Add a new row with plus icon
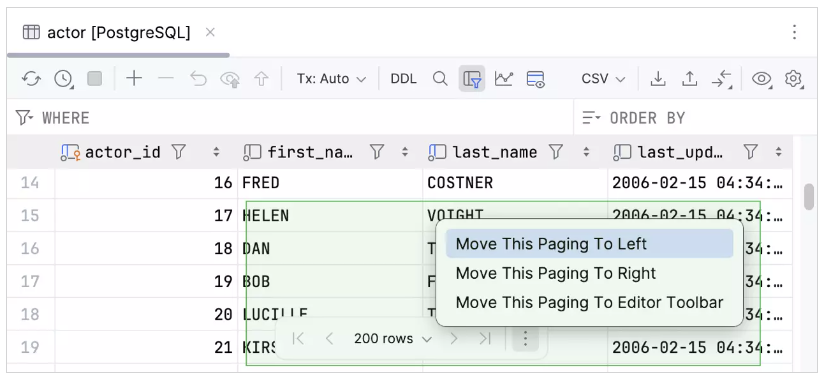The width and height of the screenshot is (823, 380). pos(134,79)
